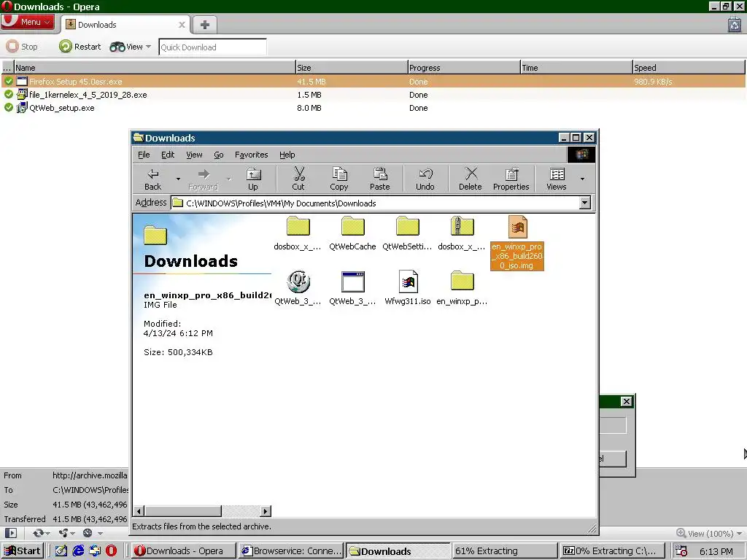This screenshot has height=560, width=747.
Task: Open Opera Turbo icon dropdown
Action: pyautogui.click(x=93, y=533)
